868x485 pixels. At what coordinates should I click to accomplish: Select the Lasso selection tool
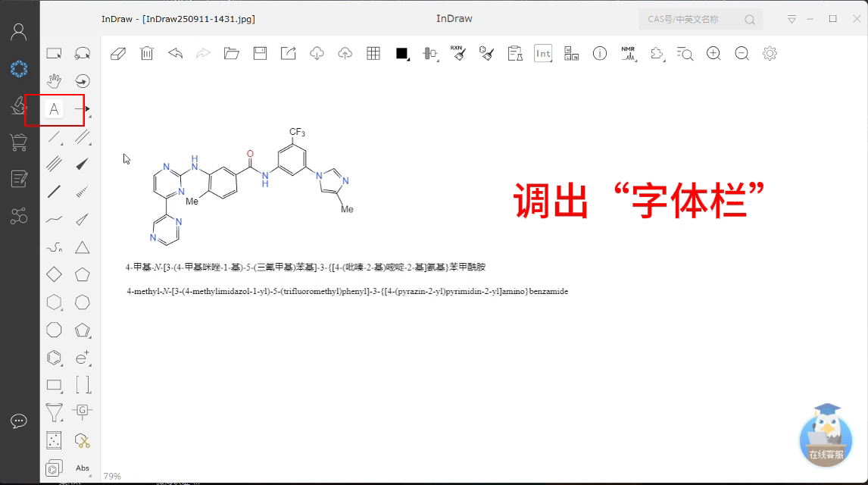[x=83, y=52]
